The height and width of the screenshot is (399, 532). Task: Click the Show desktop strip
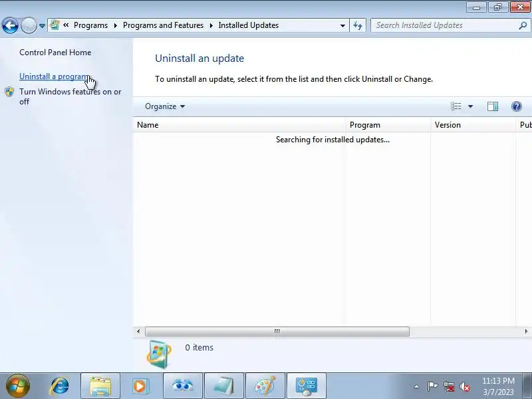pos(527,386)
